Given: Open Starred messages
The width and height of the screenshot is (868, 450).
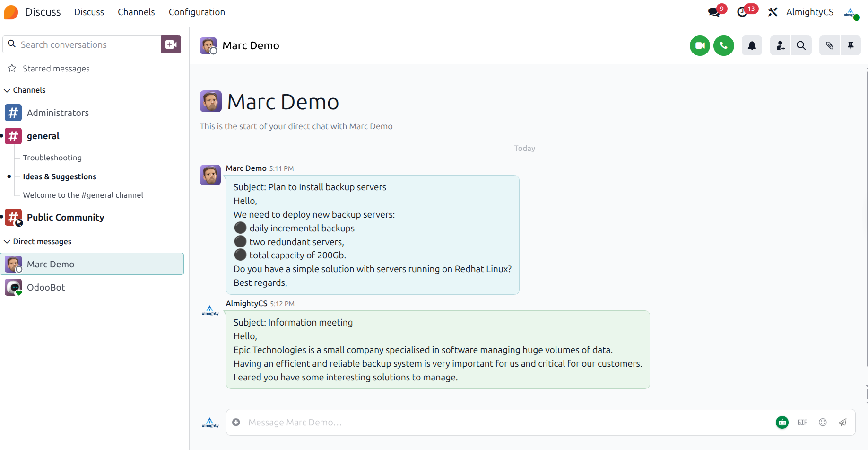Looking at the screenshot, I should pos(56,69).
